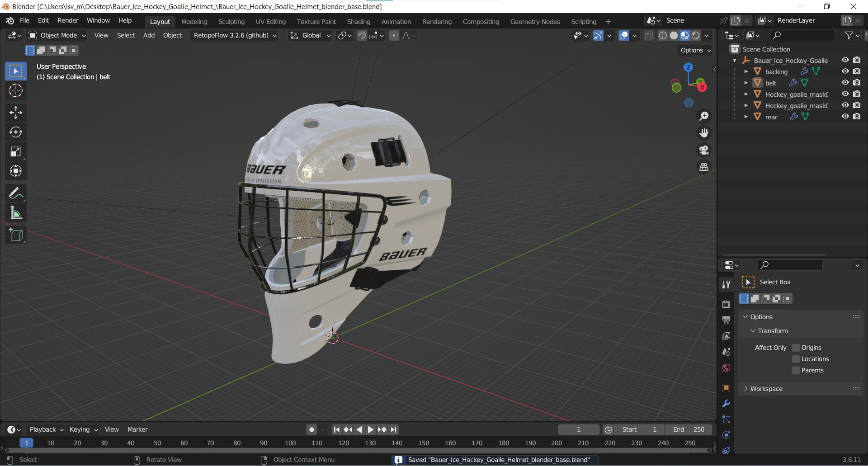Enable Affect Only Origins checkbox
Screen dimensions: 868x466
(796, 348)
